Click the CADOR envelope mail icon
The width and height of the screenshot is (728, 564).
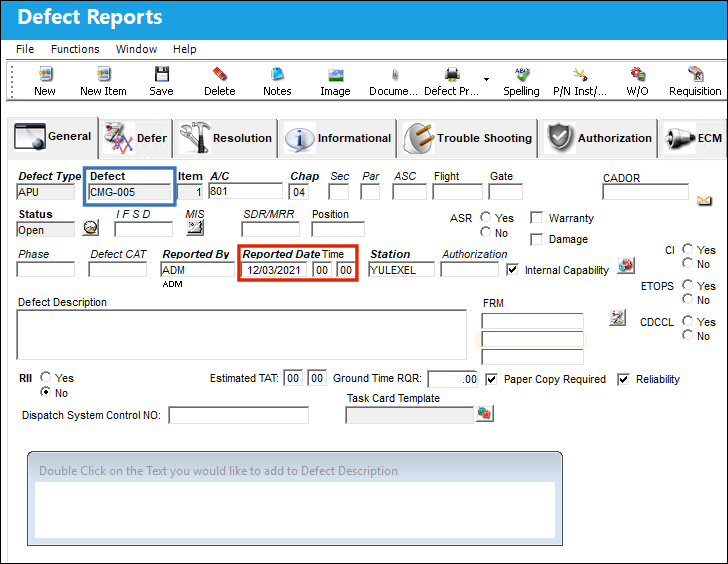[x=704, y=201]
